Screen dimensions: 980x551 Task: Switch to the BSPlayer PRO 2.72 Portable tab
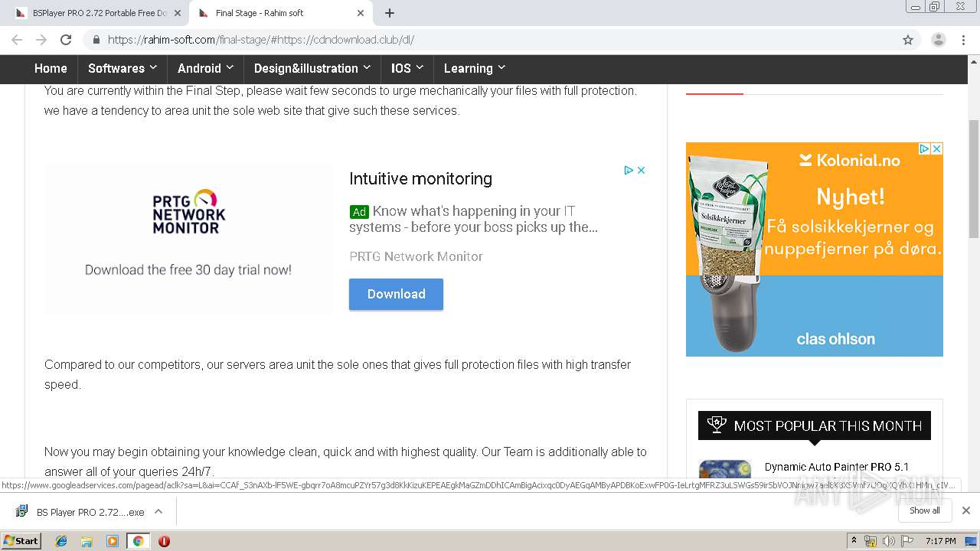tap(98, 13)
